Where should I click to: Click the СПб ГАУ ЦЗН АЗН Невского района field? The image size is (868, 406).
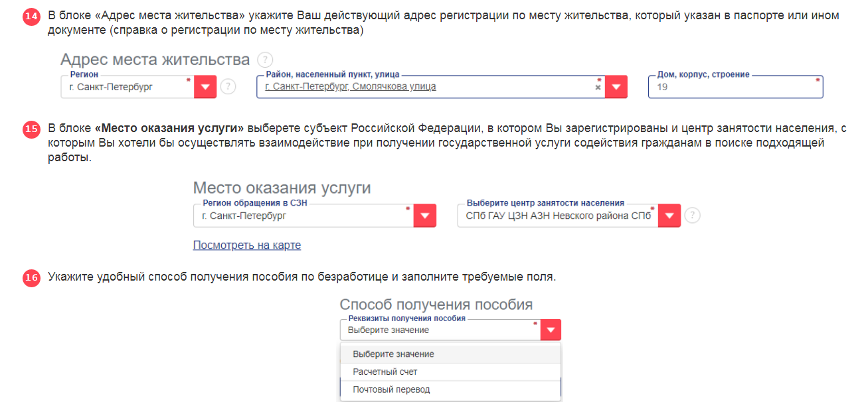pyautogui.click(x=557, y=216)
